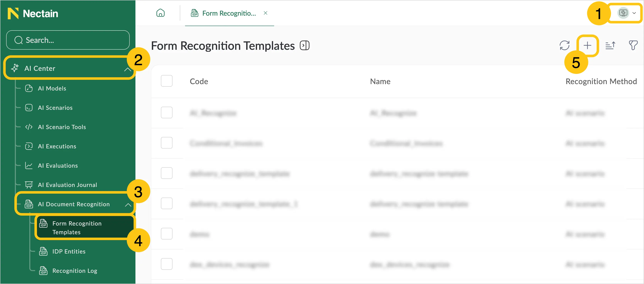Go to the home tab icon
Screen dimensions: 644x284
tap(161, 13)
